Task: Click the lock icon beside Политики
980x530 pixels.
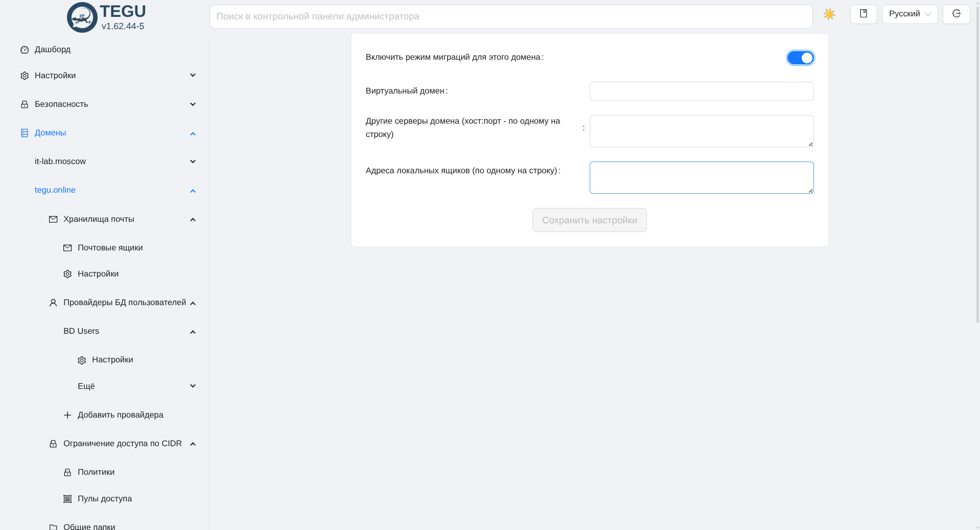Action: [x=67, y=472]
